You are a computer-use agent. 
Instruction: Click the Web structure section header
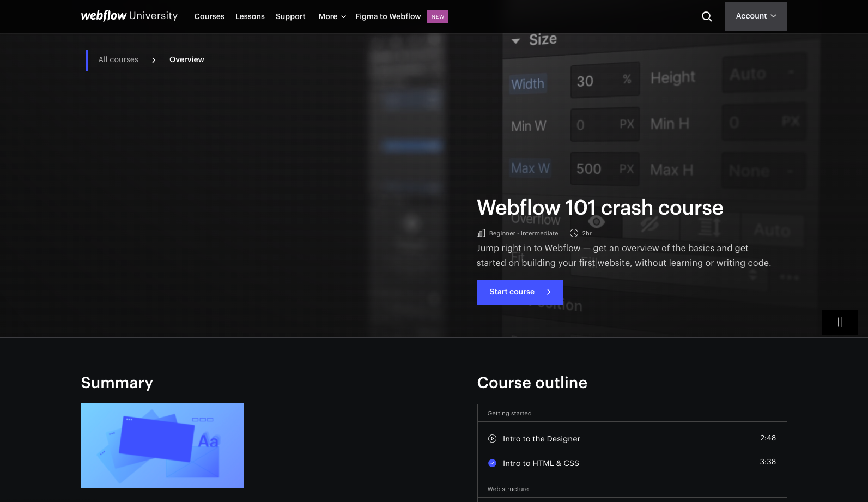point(632,489)
